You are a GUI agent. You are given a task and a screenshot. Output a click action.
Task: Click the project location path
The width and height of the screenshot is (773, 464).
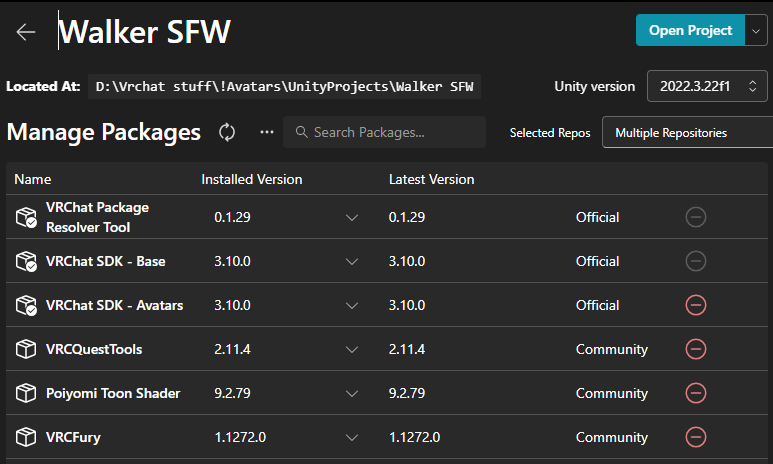click(286, 86)
